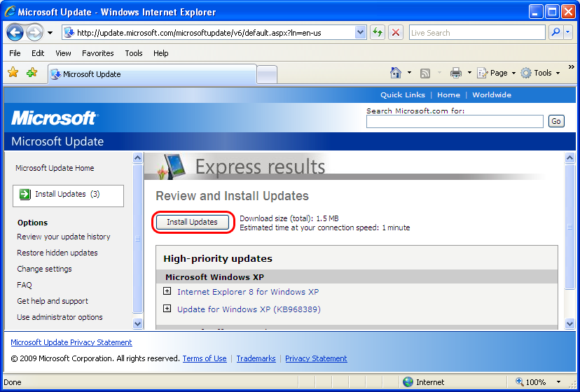580x392 pixels.
Task: Open the Tools menu in menu bar
Action: tap(134, 53)
